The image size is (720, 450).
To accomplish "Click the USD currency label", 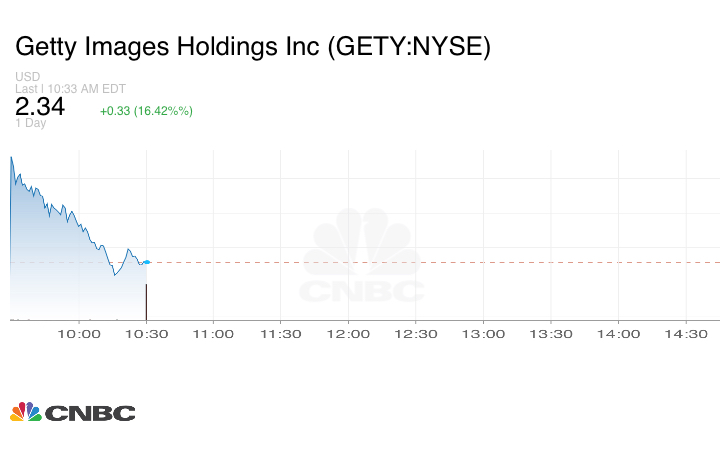I will point(27,77).
